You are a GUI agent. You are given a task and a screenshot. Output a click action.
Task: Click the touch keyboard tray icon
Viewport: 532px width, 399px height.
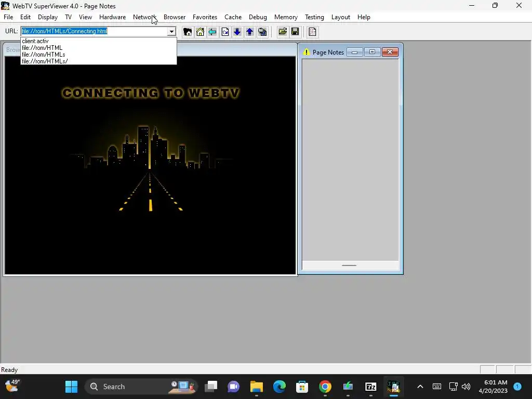point(436,387)
